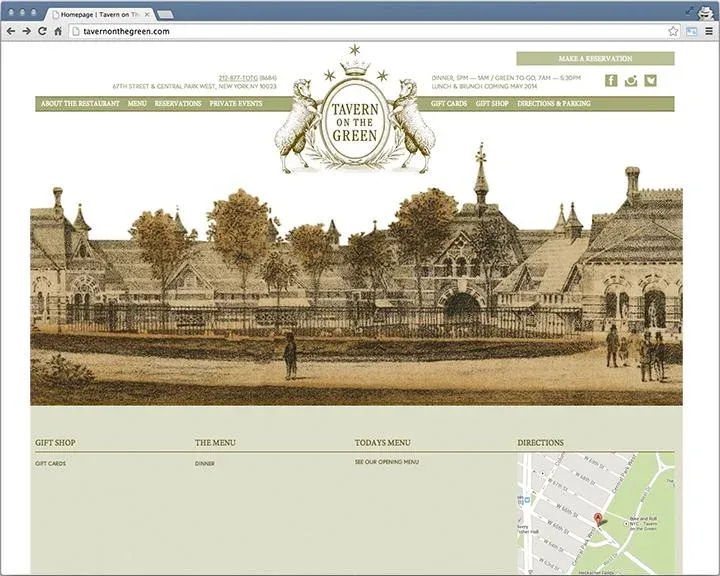Click the incognito user icon in title bar
The width and height of the screenshot is (720, 576).
click(x=706, y=13)
